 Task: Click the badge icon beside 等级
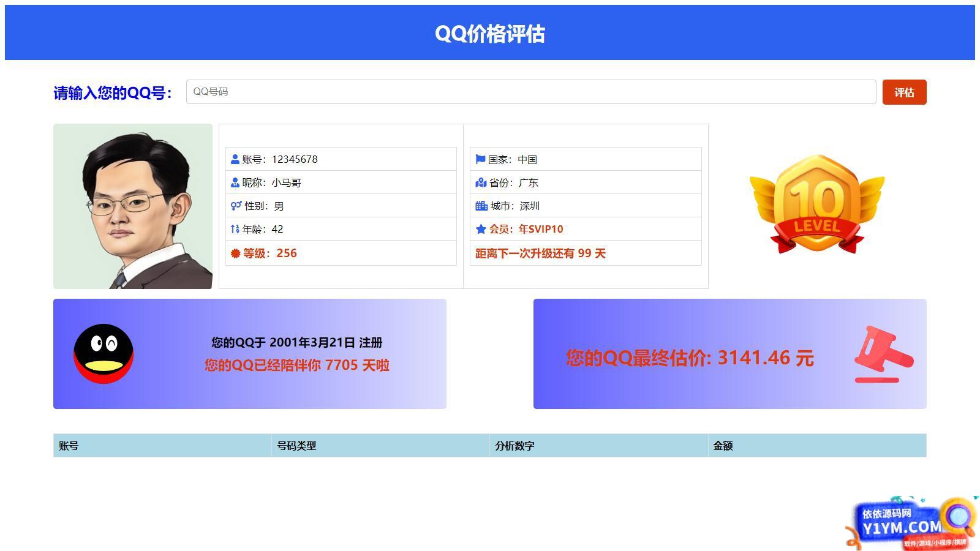(236, 253)
